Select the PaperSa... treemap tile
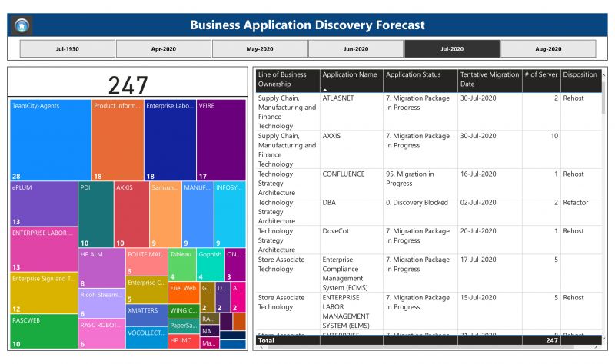Screen dimensions: 615x364 click(184, 327)
